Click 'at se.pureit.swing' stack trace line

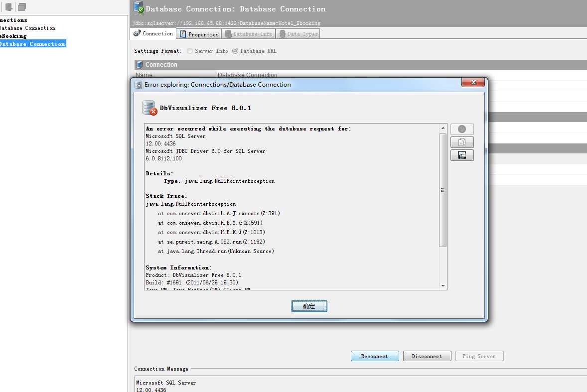coord(211,242)
